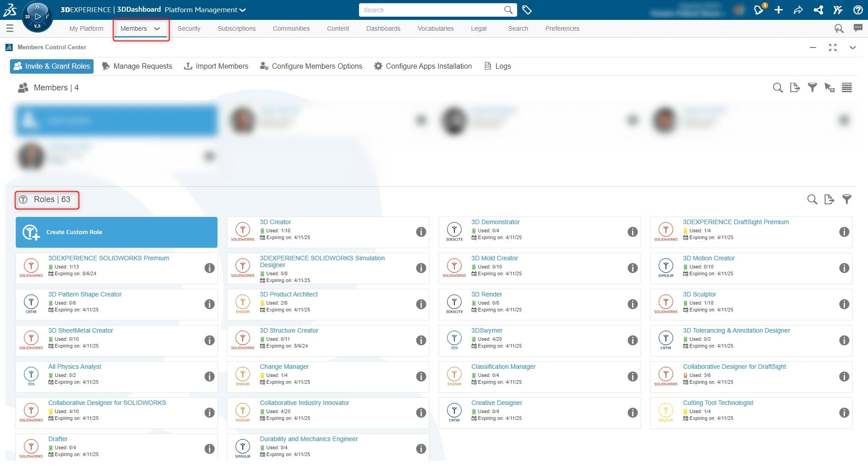Open the 3DEXPERIENCE SOLIDWORKS Premium role

point(108,258)
